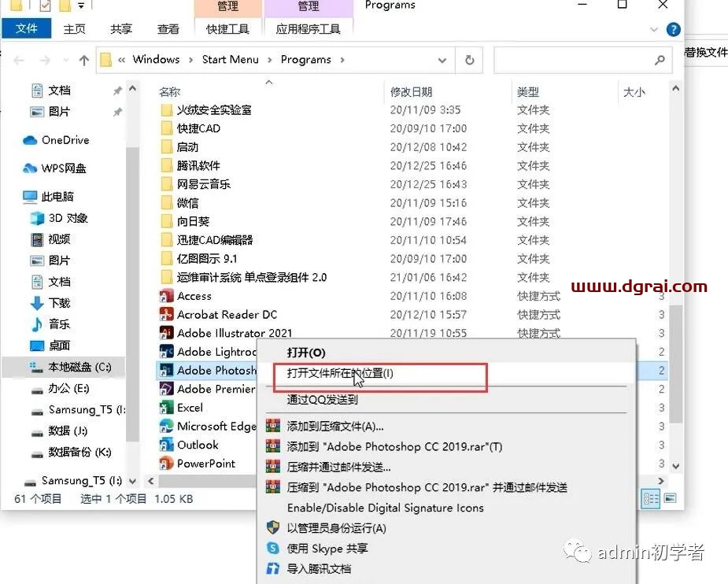Click the Excel shortcut icon
The width and height of the screenshot is (728, 584).
coord(166,408)
